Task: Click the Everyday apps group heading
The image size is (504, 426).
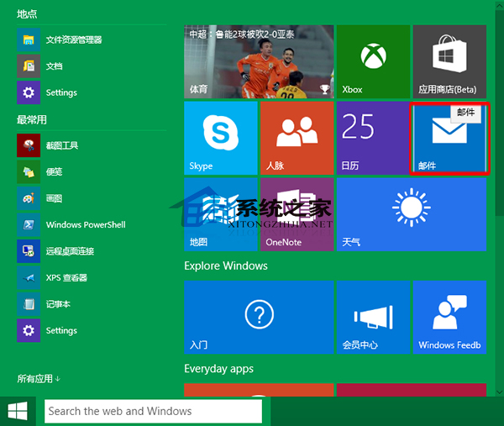Action: click(x=219, y=369)
